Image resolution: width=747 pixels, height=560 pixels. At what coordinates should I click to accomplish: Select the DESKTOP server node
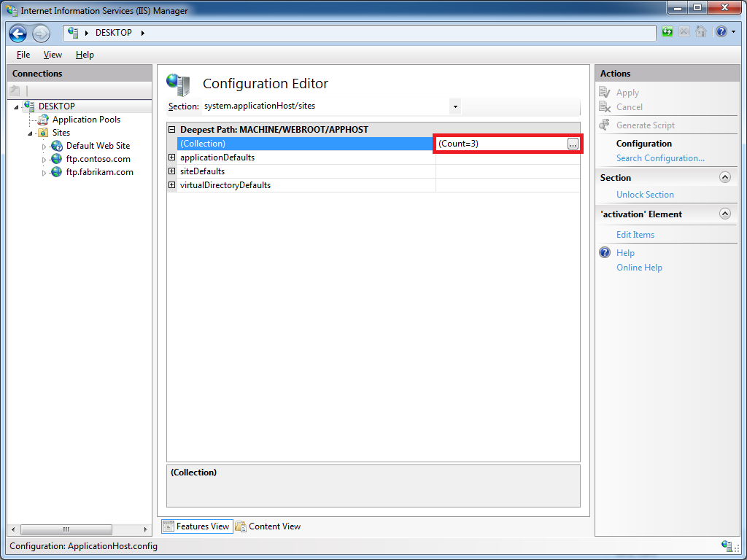pos(56,106)
